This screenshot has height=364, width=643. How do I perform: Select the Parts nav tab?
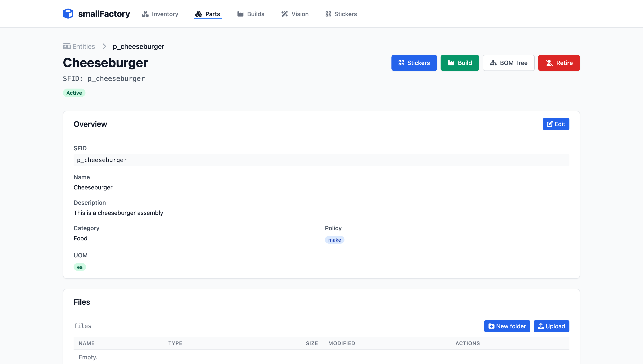point(208,14)
